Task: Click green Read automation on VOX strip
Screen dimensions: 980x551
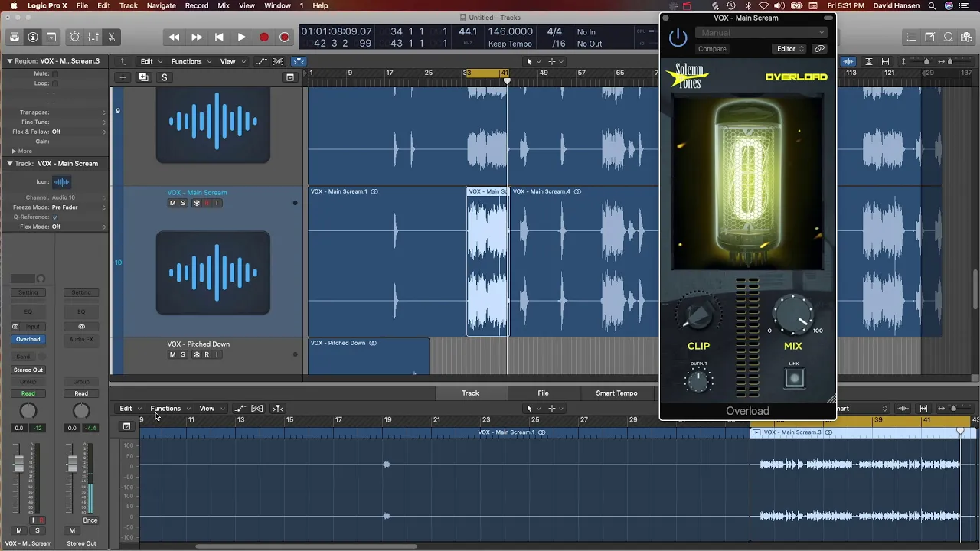Action: (x=28, y=393)
